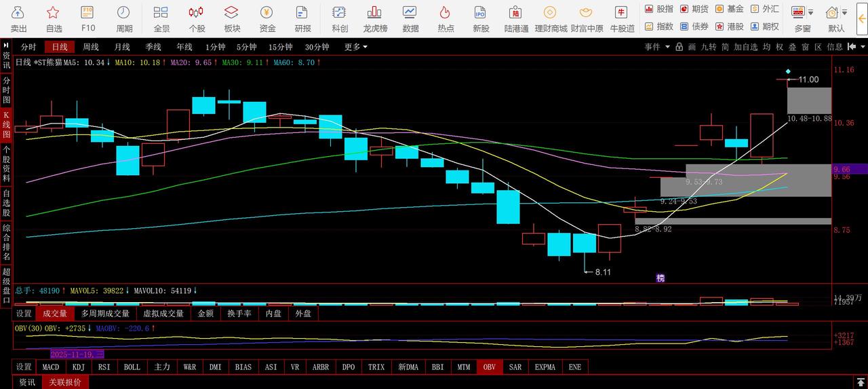Open the 全景 panorama icon

161,18
